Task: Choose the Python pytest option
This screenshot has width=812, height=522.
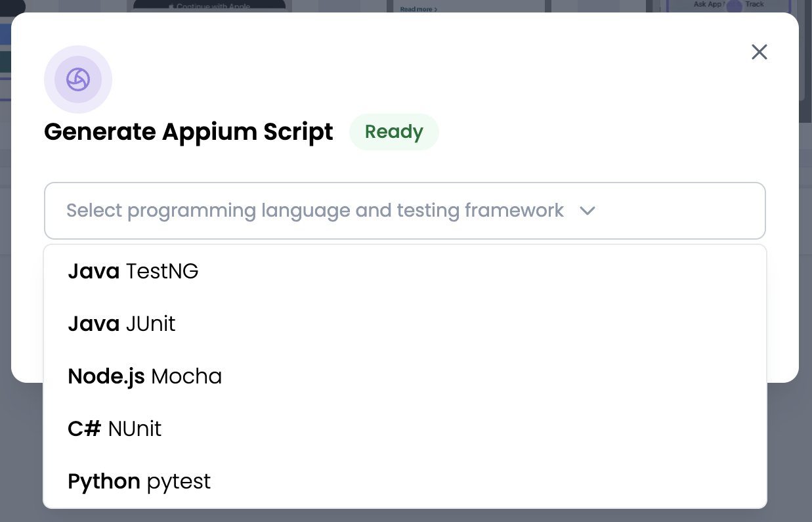Action: [x=405, y=481]
